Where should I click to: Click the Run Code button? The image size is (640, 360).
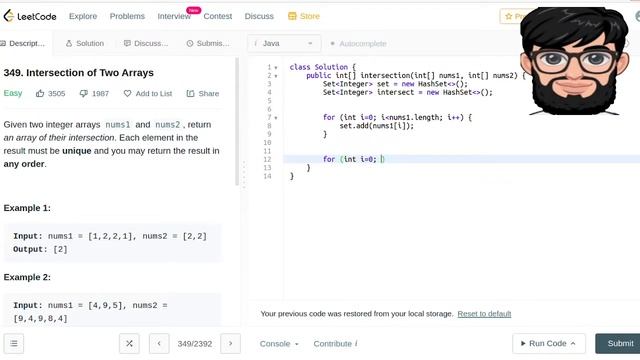549,343
